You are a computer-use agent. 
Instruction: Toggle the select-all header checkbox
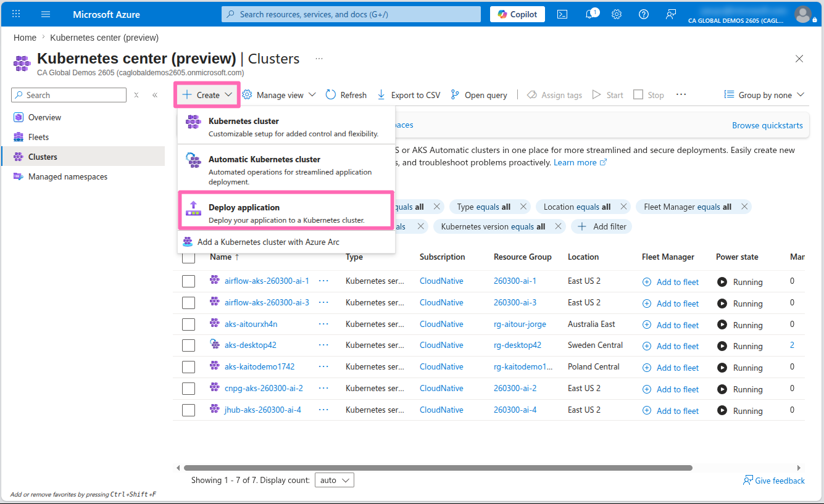coord(189,257)
